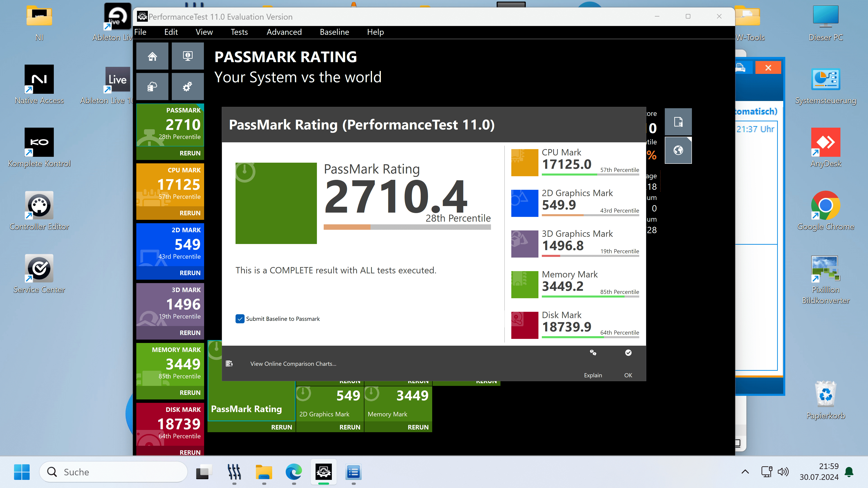Open View Online Comparison Charts link

click(x=293, y=364)
